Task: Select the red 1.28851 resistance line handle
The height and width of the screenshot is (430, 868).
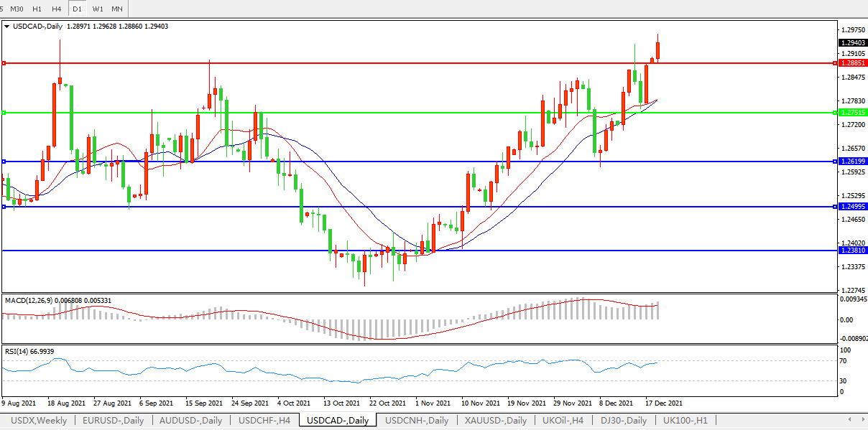Action: pos(4,63)
